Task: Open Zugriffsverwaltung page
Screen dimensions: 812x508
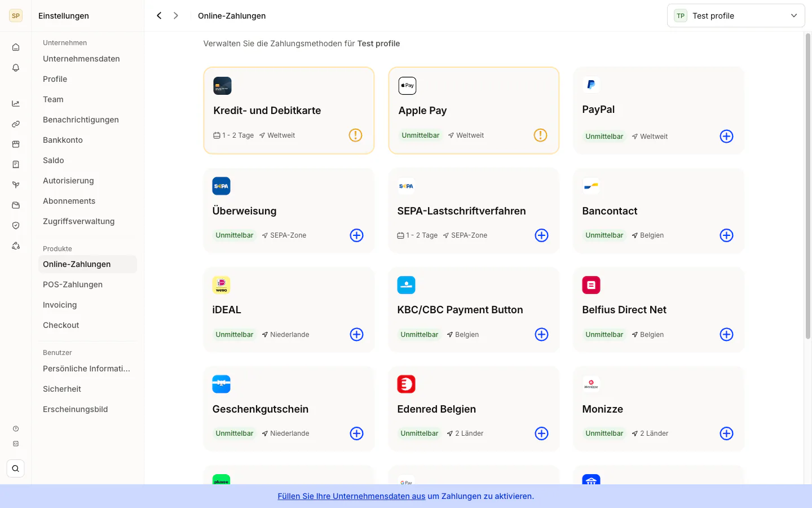Action: coord(87,221)
